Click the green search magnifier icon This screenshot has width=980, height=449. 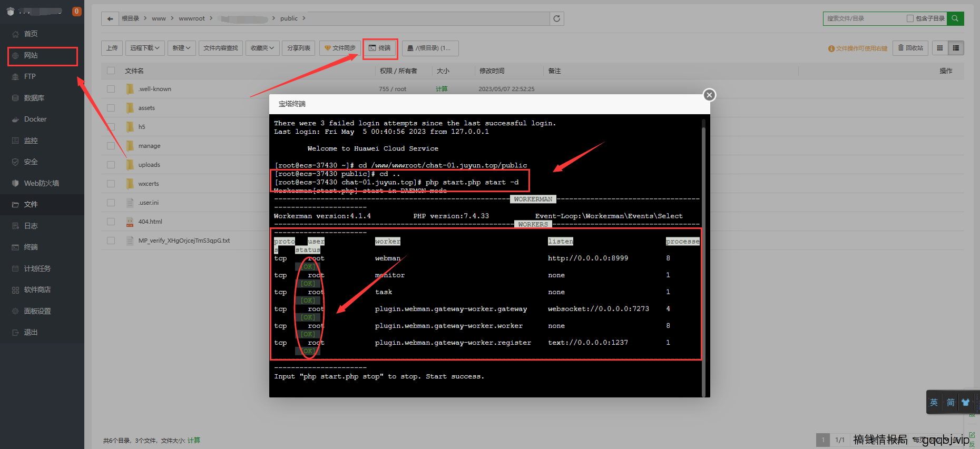pos(955,18)
